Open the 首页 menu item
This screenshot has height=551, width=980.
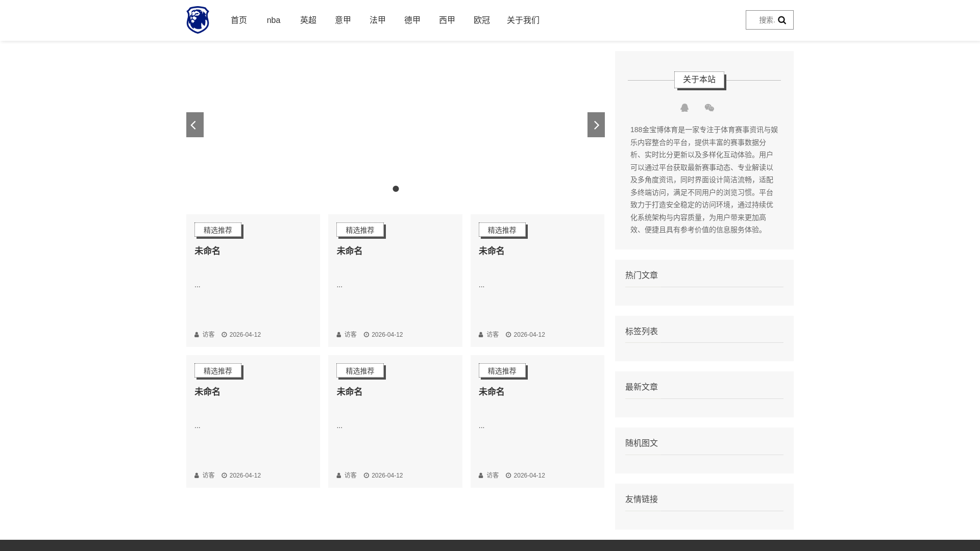239,20
